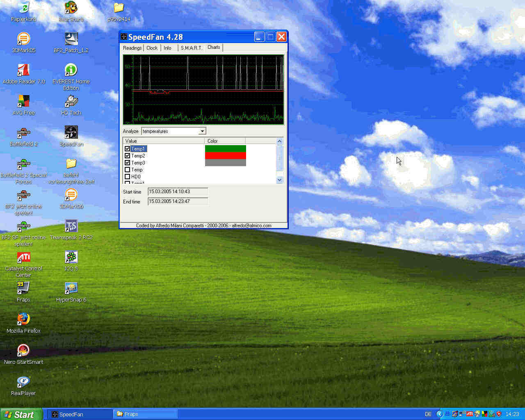Open HyperSnap 6 from the desktop
Screen dimensions: 525x420
71,292
